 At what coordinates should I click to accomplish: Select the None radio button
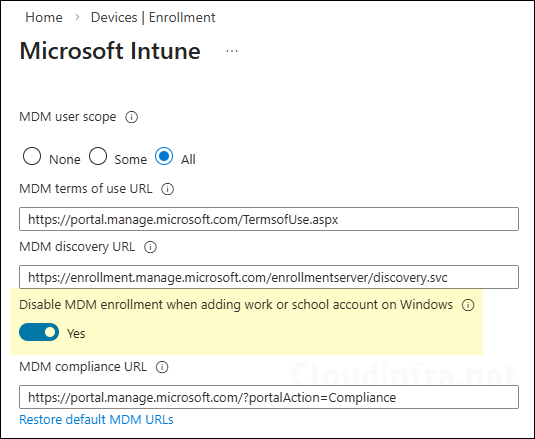coord(32,157)
